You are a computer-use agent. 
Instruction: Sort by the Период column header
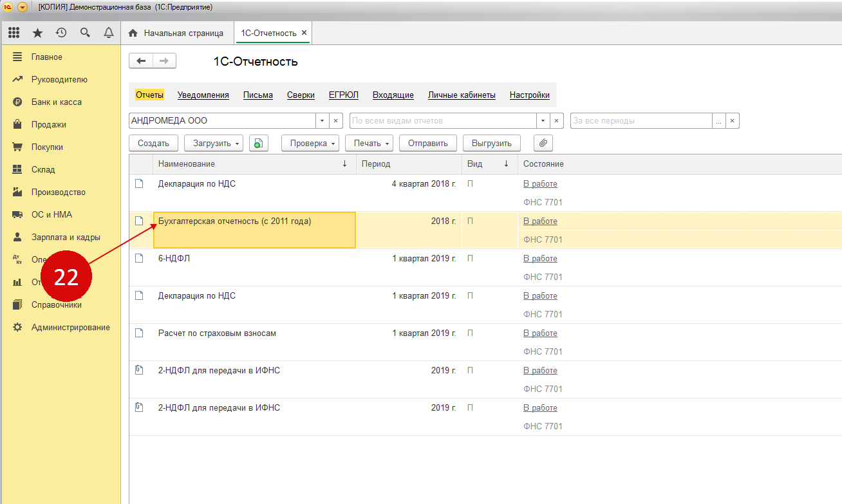(x=409, y=164)
